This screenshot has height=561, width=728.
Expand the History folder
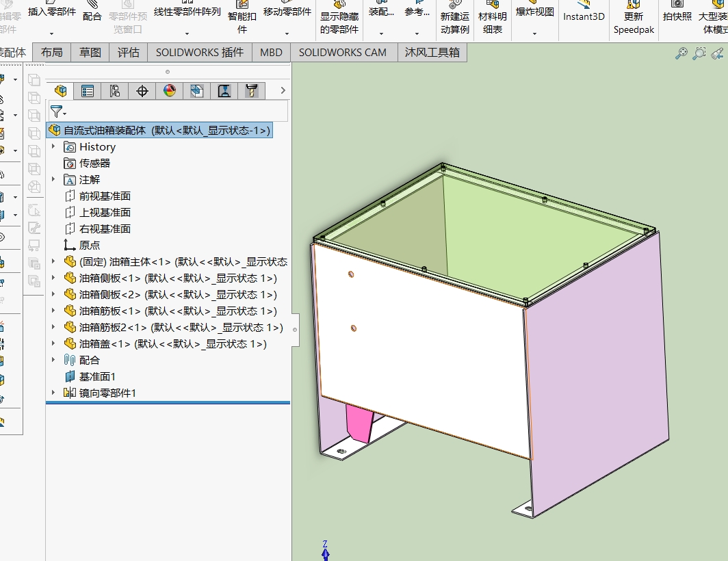[x=55, y=146]
